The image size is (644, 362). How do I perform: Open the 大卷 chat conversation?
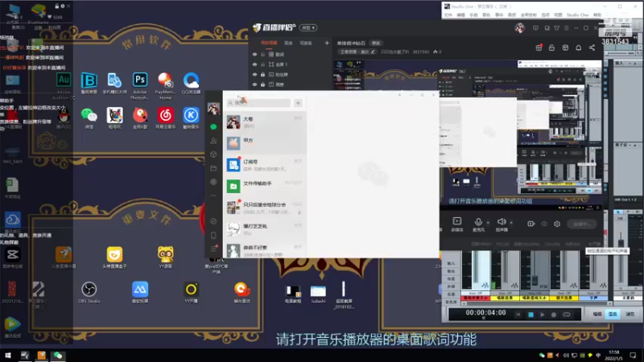[265, 122]
